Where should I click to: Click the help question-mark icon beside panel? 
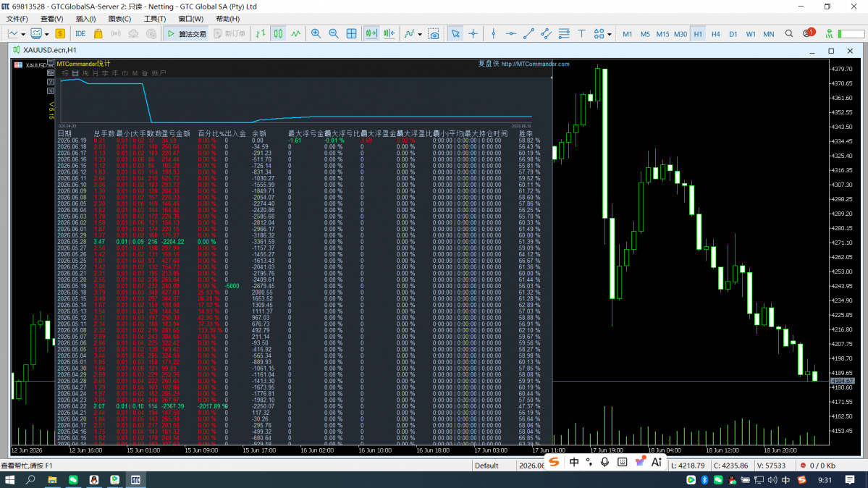[51, 82]
